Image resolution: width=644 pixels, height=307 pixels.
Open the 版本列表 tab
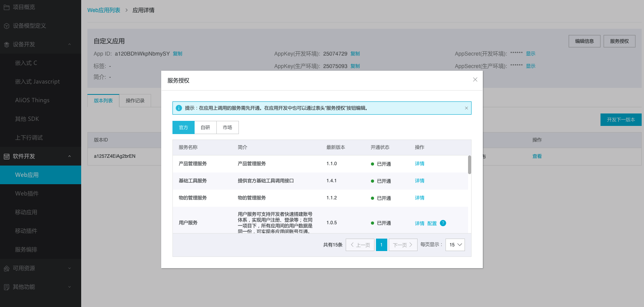103,101
